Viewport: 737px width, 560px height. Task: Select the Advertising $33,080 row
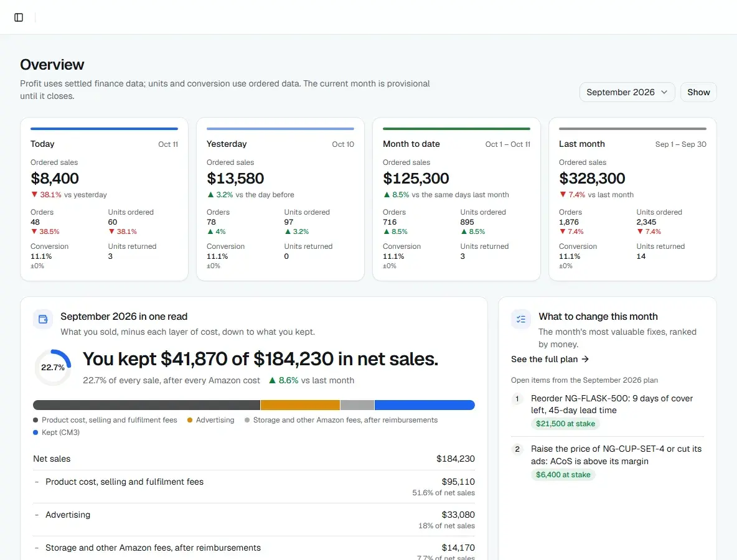click(254, 520)
